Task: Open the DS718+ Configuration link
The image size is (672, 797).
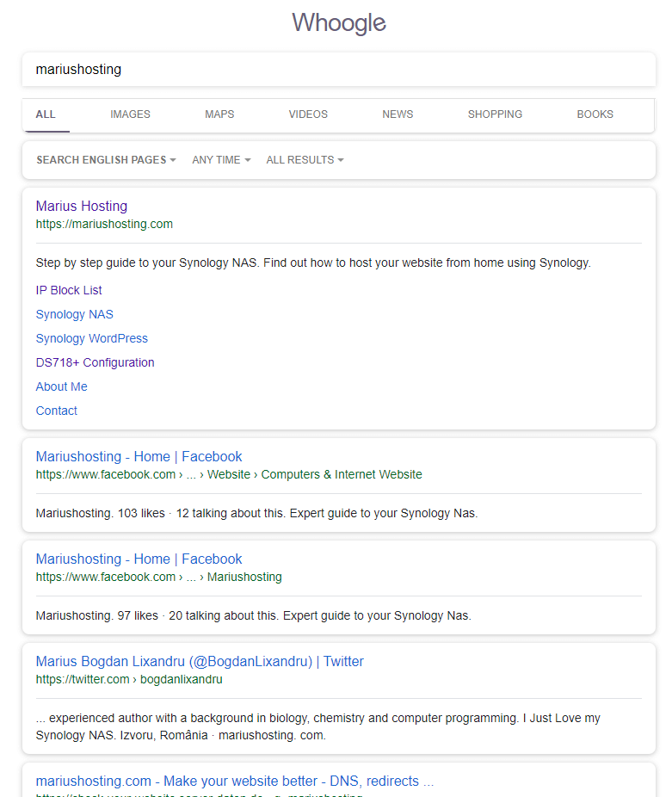Action: [96, 363]
